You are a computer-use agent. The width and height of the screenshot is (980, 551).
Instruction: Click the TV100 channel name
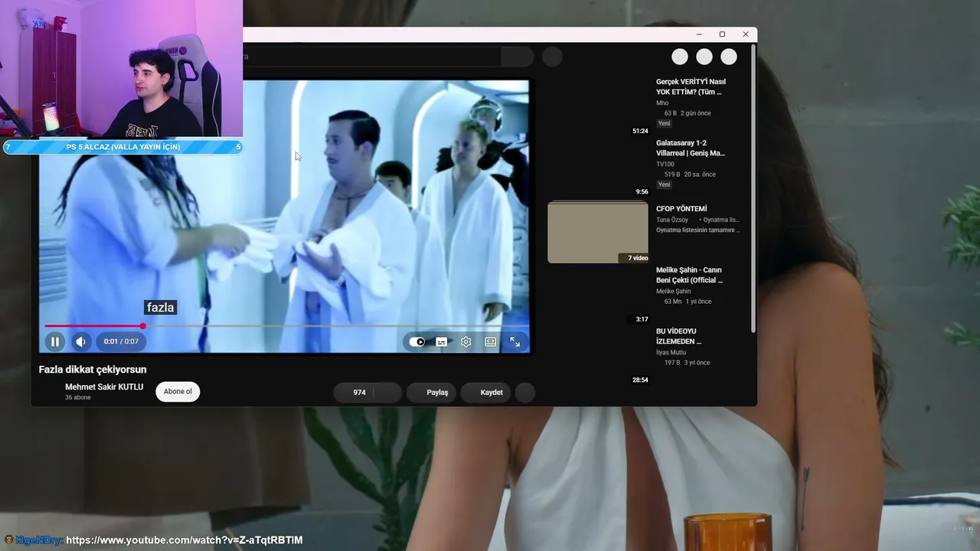pyautogui.click(x=665, y=165)
